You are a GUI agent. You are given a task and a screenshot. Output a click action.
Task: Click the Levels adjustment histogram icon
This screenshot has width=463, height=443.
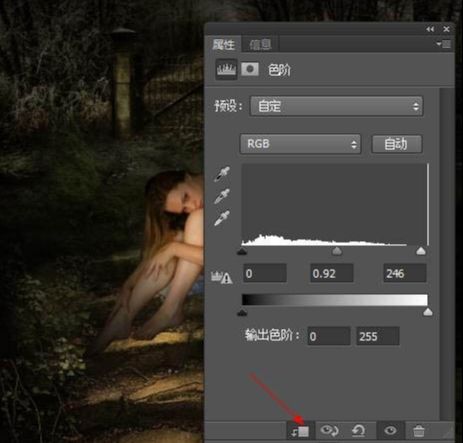click(x=227, y=69)
